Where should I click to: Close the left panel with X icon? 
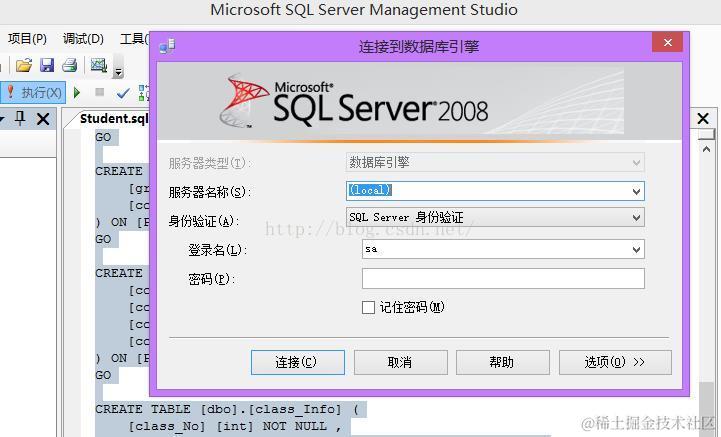click(43, 119)
